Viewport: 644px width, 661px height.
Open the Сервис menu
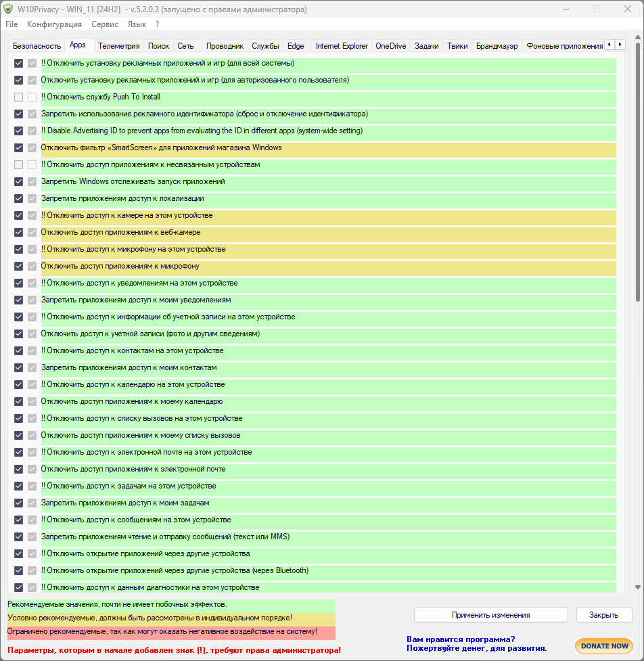pyautogui.click(x=105, y=24)
